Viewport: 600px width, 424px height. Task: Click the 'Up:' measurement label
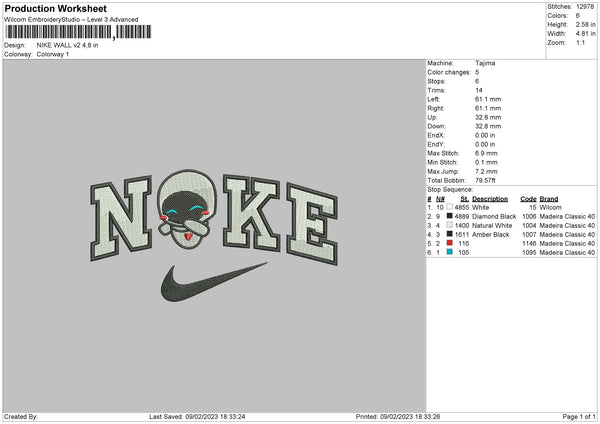[x=432, y=117]
